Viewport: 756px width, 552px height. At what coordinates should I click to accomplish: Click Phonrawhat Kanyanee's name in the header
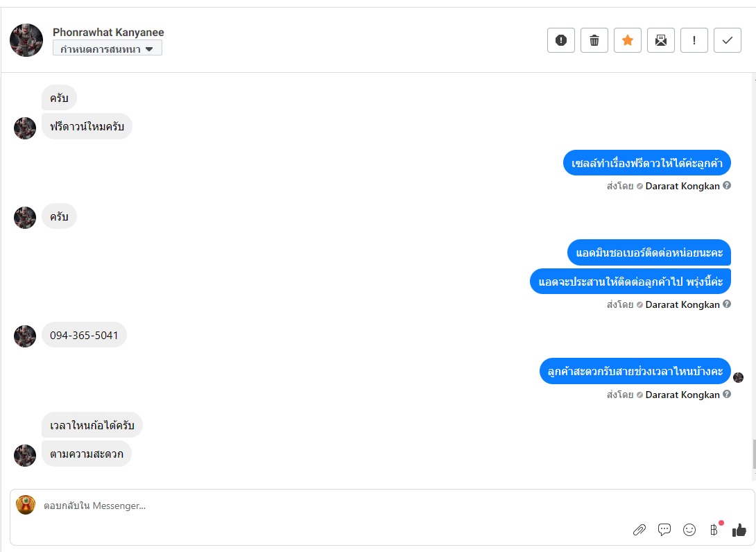(x=108, y=33)
